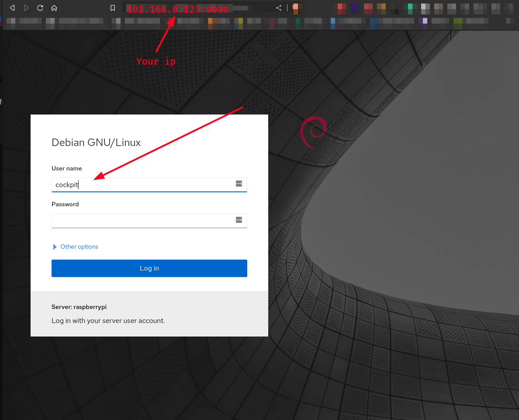Viewport: 519px width, 420px height.
Task: Click the 'Log in with your server user account' text
Action: pos(108,321)
